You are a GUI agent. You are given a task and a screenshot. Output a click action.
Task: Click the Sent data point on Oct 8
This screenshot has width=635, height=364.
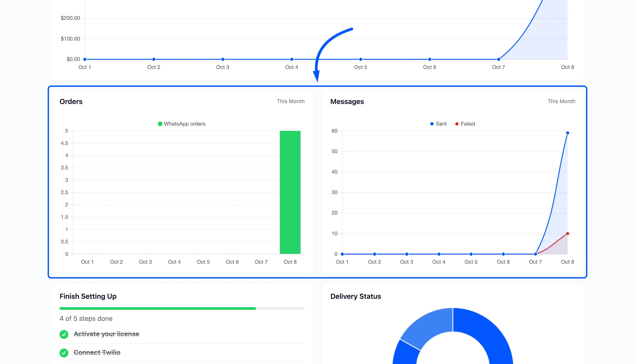(x=568, y=133)
